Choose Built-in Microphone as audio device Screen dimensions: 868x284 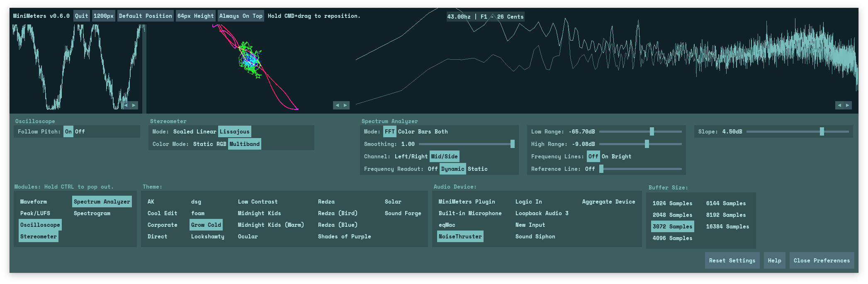click(470, 214)
